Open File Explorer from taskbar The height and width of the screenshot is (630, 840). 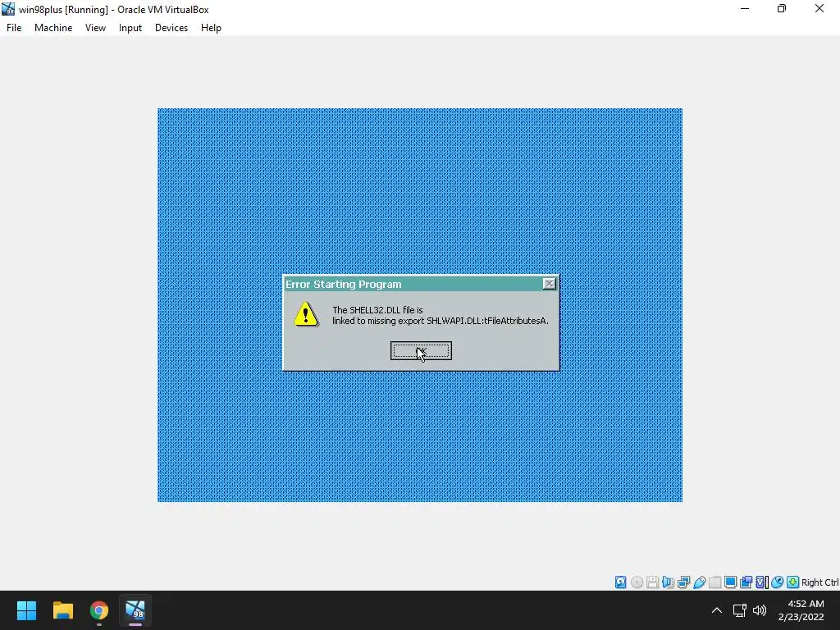coord(62,610)
